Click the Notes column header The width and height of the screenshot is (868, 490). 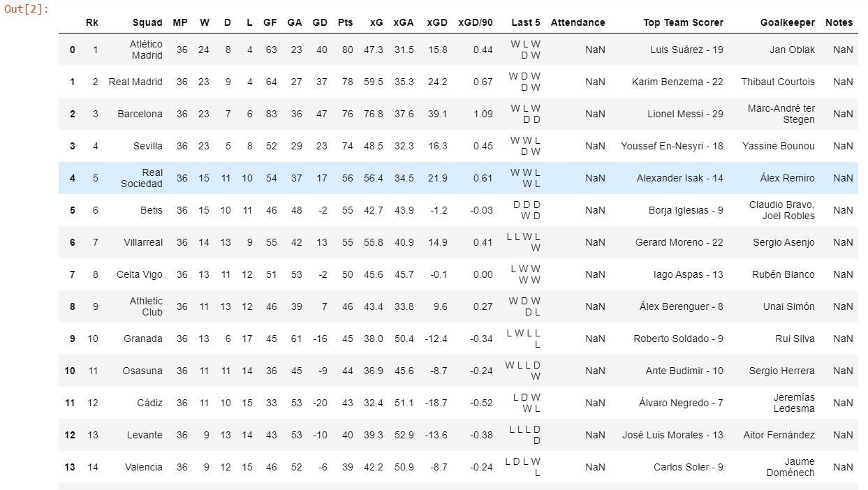[x=839, y=22]
